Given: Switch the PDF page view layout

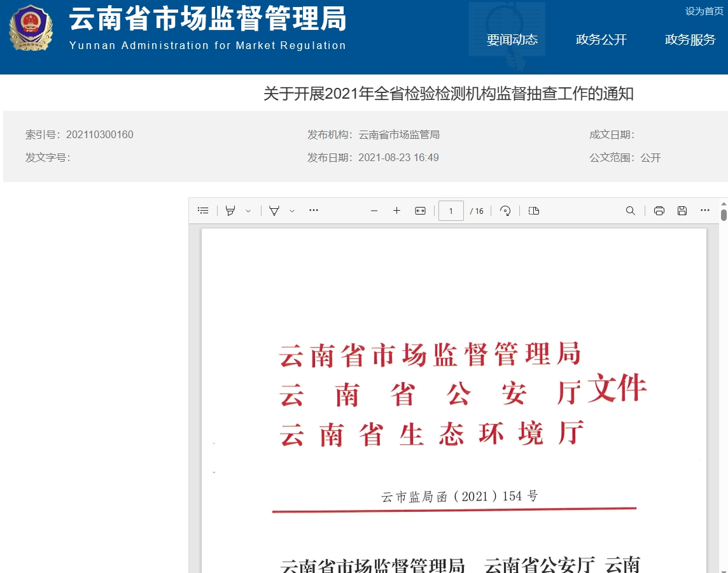Looking at the screenshot, I should tap(534, 211).
